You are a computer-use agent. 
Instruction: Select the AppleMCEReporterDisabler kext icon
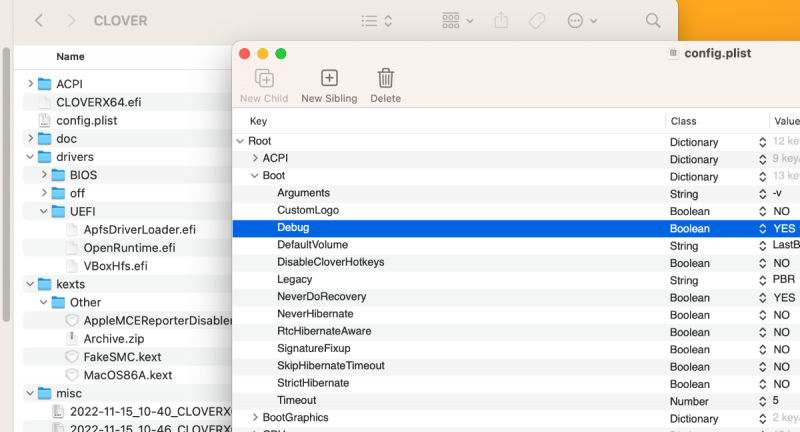coord(72,320)
